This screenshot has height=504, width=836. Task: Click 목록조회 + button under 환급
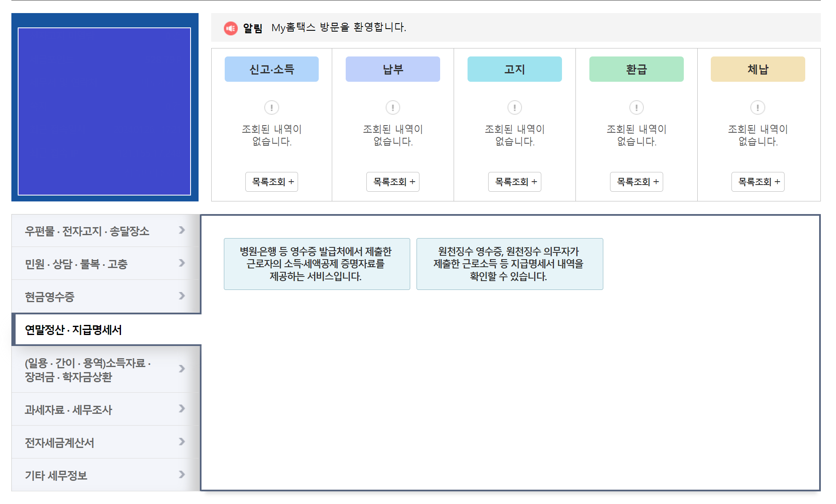point(637,182)
